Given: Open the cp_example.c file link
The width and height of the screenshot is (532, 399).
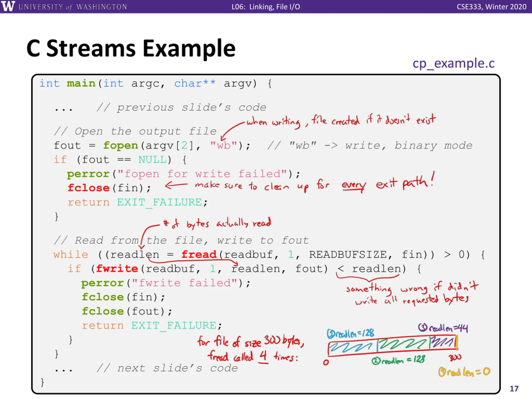Looking at the screenshot, I should coord(453,64).
